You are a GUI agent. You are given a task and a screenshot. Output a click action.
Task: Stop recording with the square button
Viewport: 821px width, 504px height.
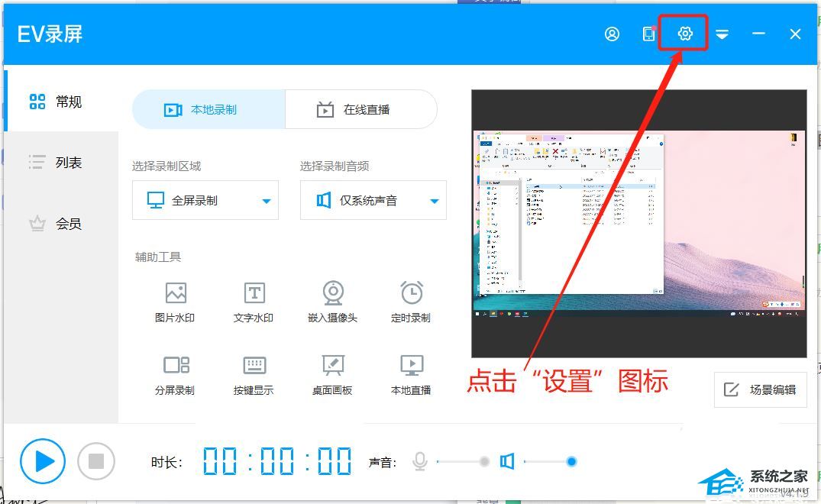[95, 461]
